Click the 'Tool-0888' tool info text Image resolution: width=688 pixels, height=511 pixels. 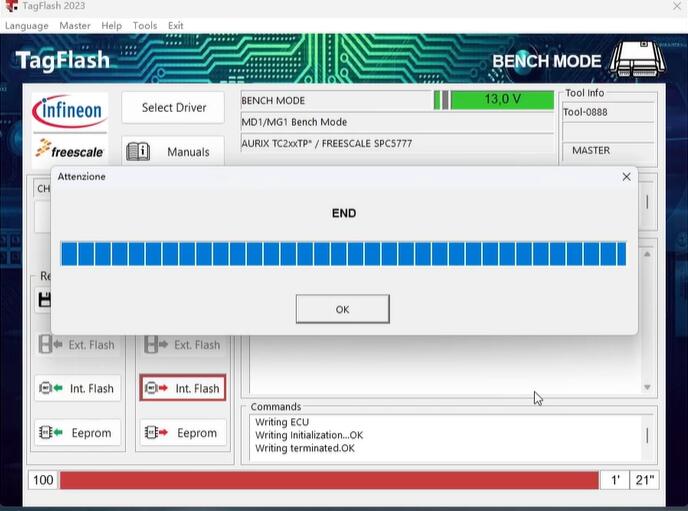(585, 112)
